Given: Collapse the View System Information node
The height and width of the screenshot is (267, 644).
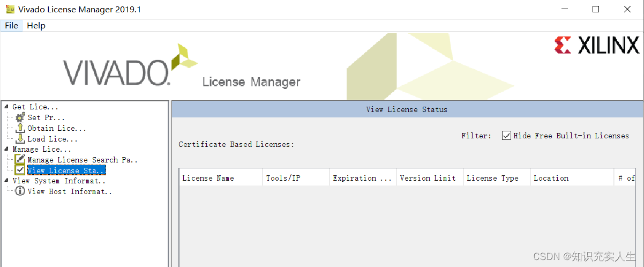Looking at the screenshot, I should (x=6, y=181).
